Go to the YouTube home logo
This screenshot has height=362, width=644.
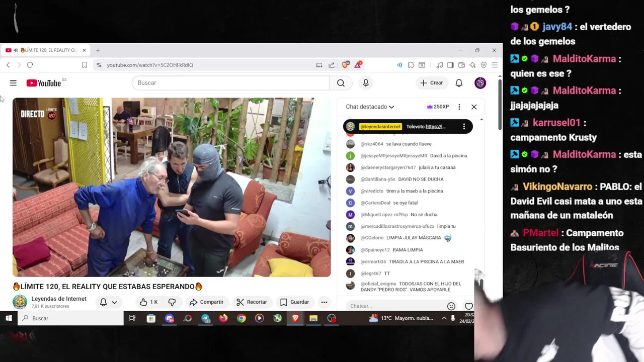tap(44, 83)
